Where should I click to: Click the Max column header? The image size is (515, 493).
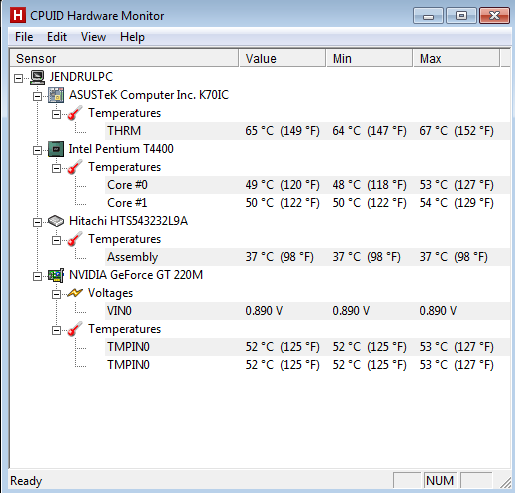pos(456,58)
